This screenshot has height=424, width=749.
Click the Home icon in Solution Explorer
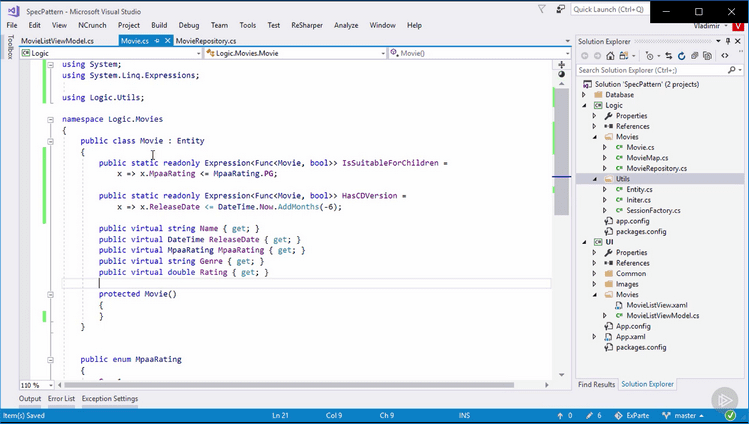click(x=610, y=56)
